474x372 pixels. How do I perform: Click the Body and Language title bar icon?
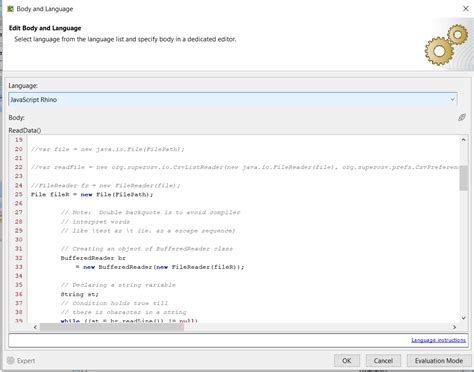[x=10, y=9]
